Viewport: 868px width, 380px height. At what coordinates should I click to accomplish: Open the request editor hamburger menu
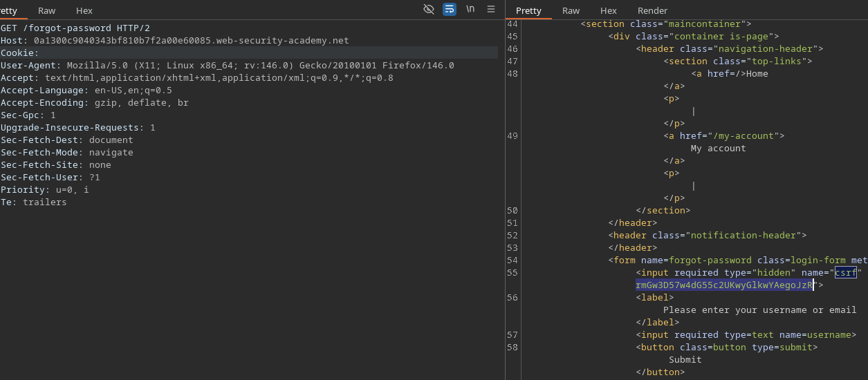(491, 9)
